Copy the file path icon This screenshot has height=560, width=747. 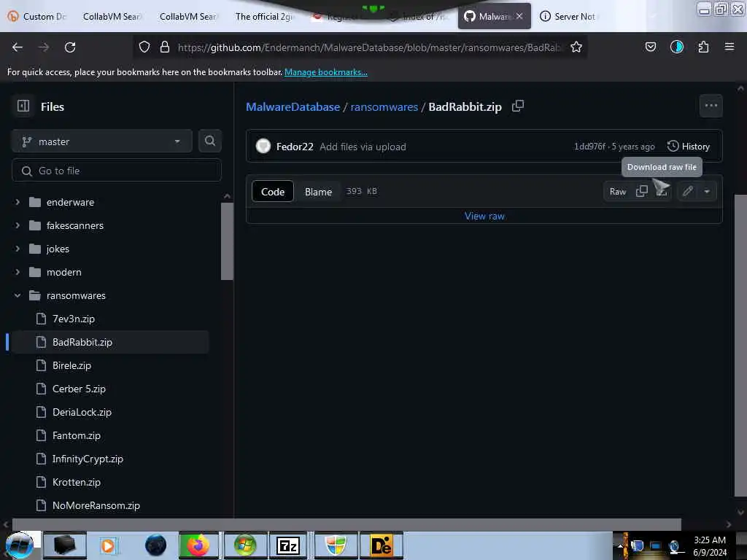(518, 106)
